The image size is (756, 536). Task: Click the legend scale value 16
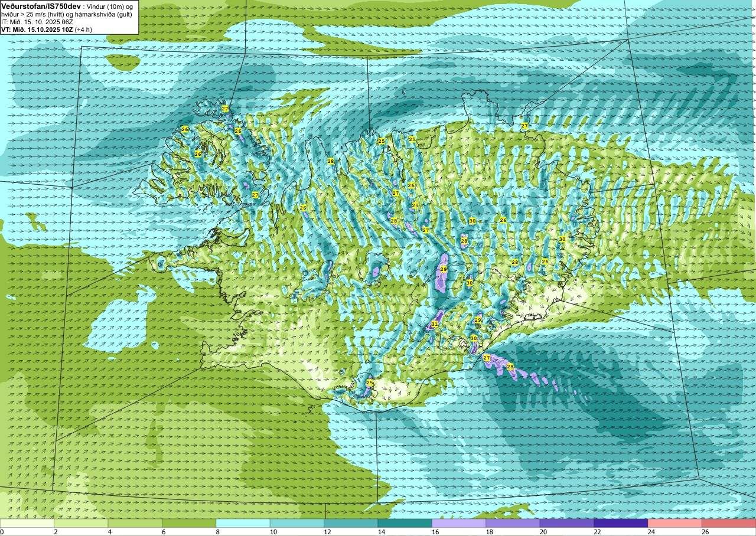[435, 532]
